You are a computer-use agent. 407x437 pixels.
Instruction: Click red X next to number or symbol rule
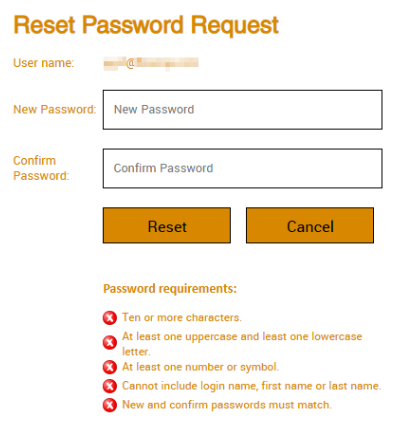pyautogui.click(x=110, y=367)
